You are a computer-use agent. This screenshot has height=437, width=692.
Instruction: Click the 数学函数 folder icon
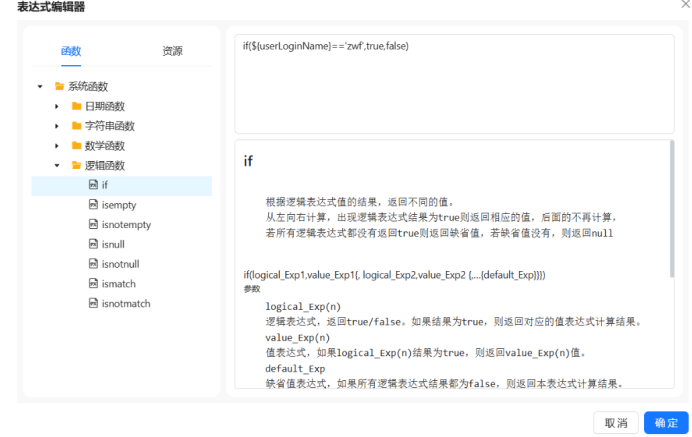coord(76,146)
